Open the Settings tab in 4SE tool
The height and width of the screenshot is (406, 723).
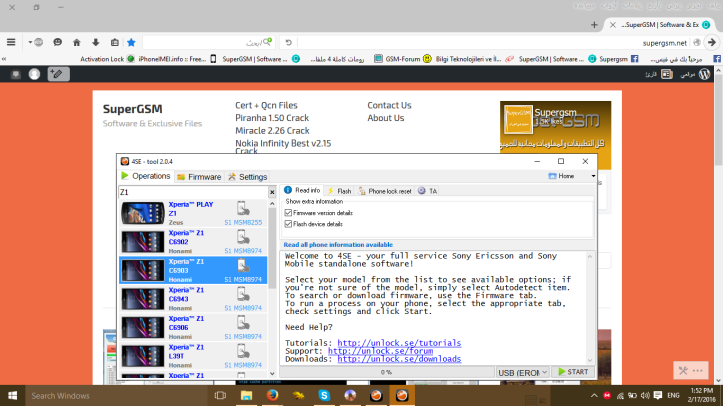(x=248, y=177)
